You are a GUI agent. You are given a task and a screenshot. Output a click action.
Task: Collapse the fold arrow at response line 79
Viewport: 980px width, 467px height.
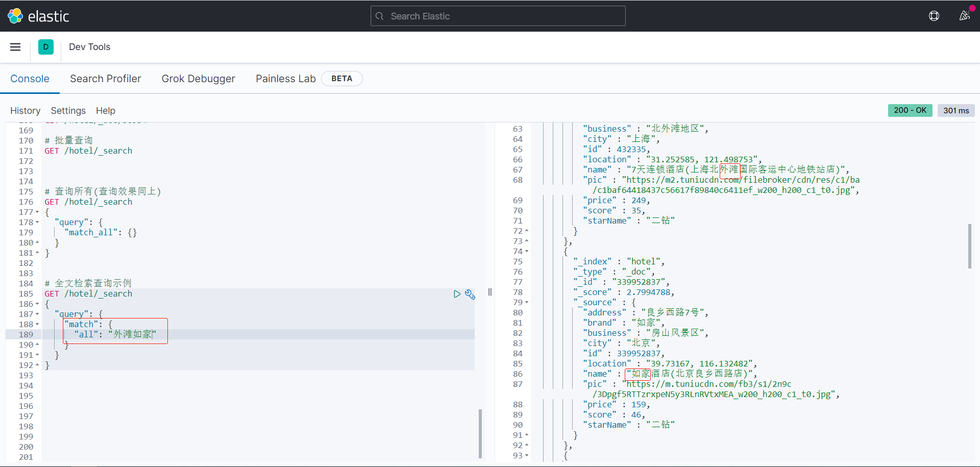point(527,302)
